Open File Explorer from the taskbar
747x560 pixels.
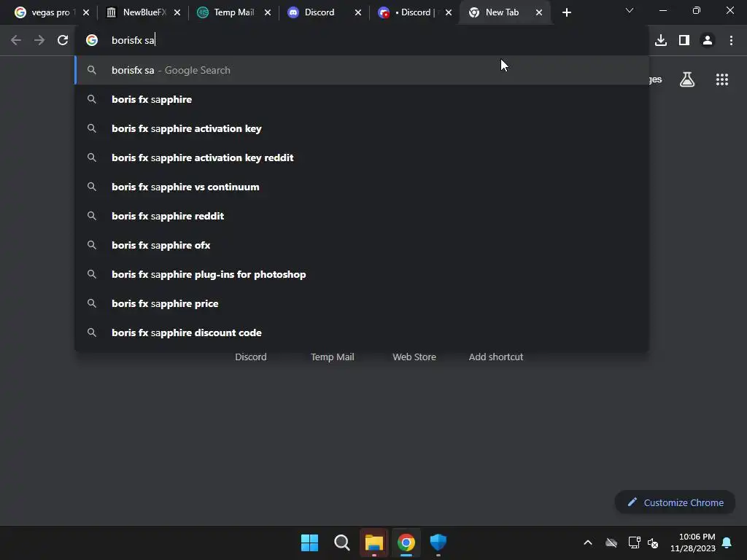[x=374, y=542]
